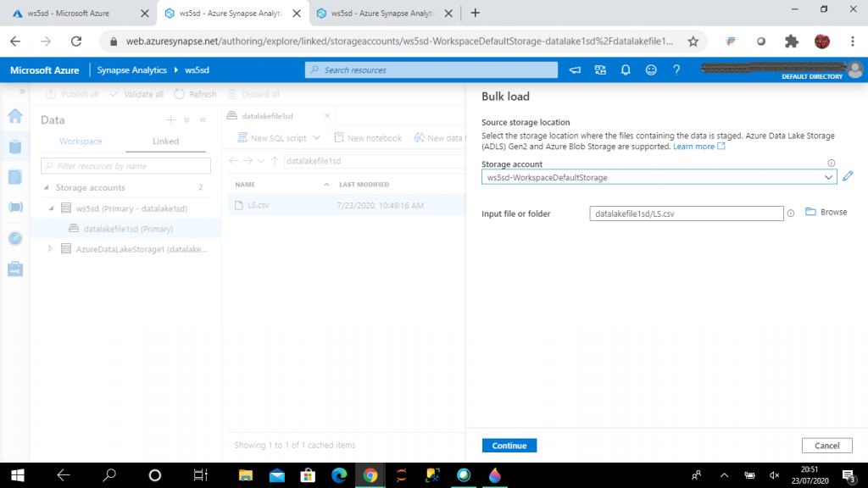Click the Search resources box
Viewport: 868px width, 488px height.
pos(431,69)
